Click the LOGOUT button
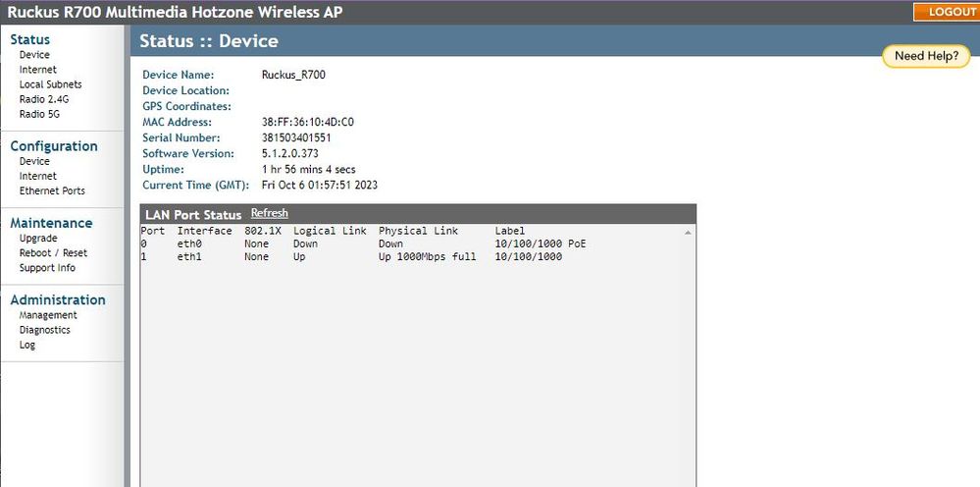This screenshot has height=487, width=980. (947, 12)
